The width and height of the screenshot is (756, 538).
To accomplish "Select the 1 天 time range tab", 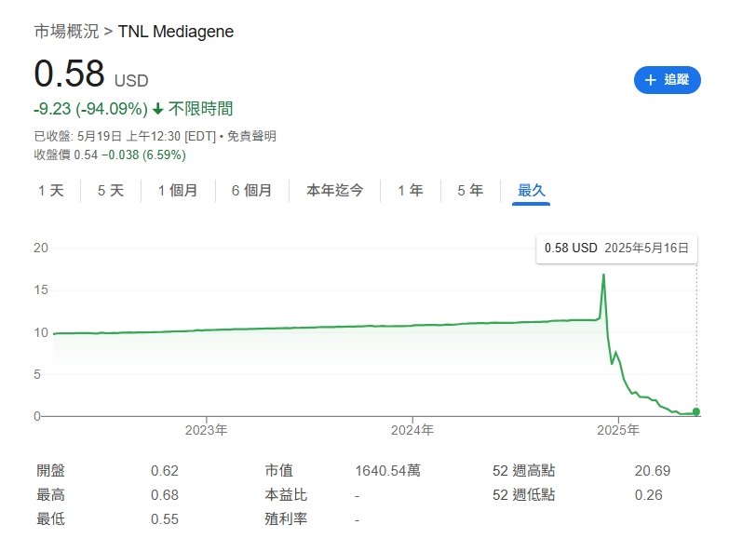I will [51, 191].
